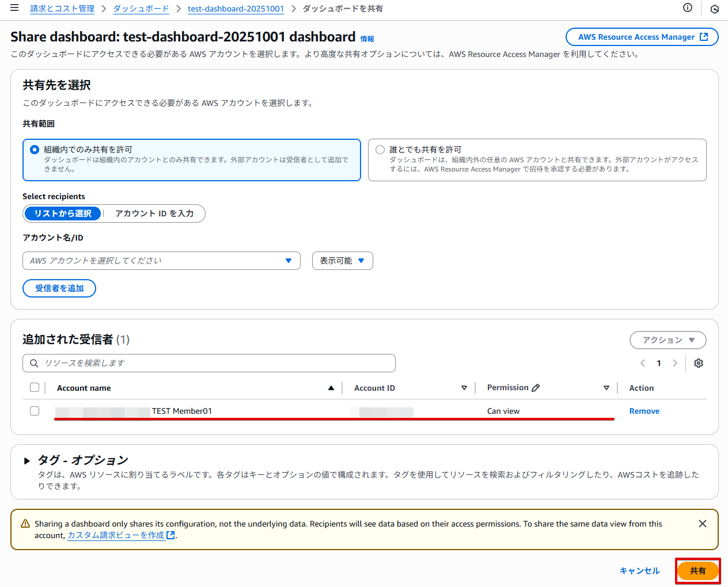
Task: Go to next page of recipients
Action: click(x=674, y=363)
